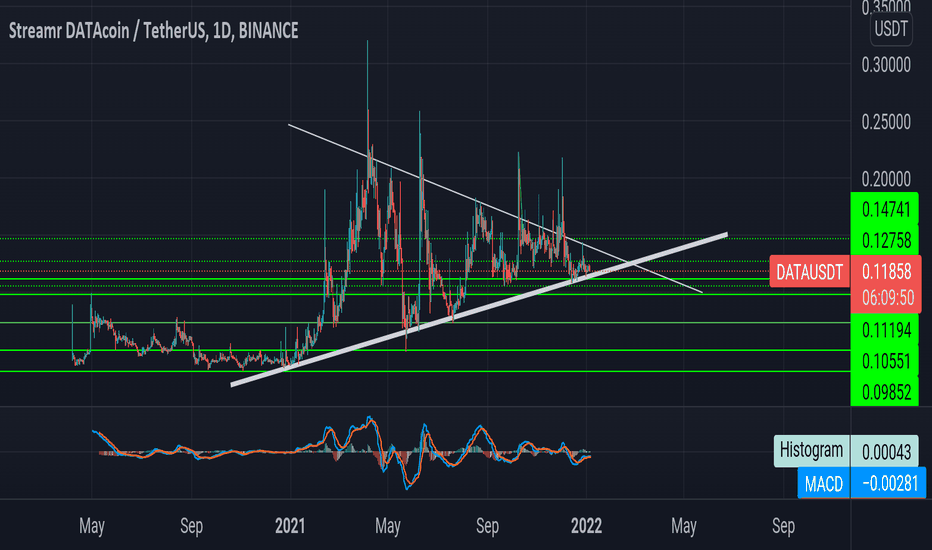Click the DATAUSDT symbol tag
932x550 pixels.
810,272
